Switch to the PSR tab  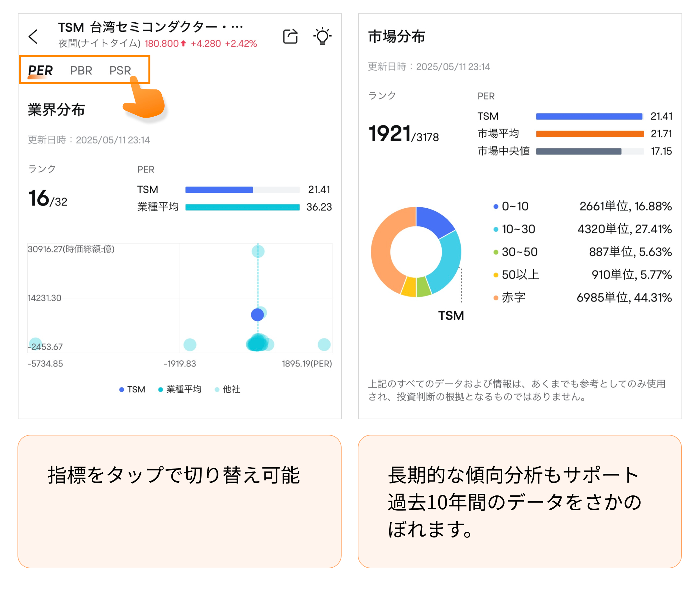click(120, 70)
